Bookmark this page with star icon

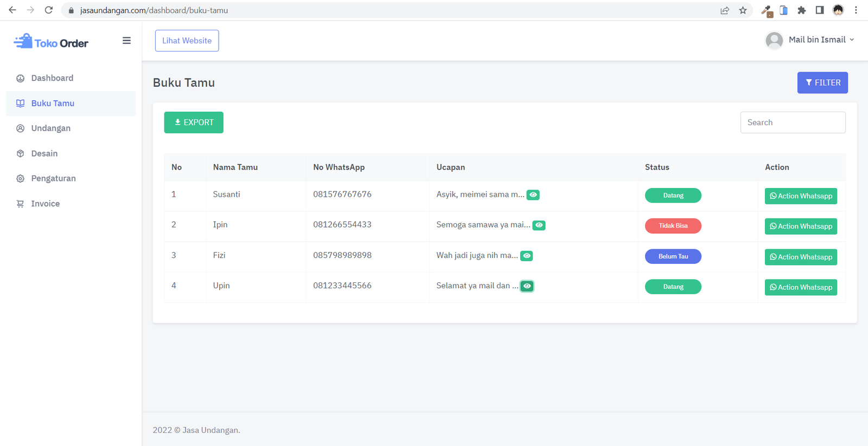point(743,10)
